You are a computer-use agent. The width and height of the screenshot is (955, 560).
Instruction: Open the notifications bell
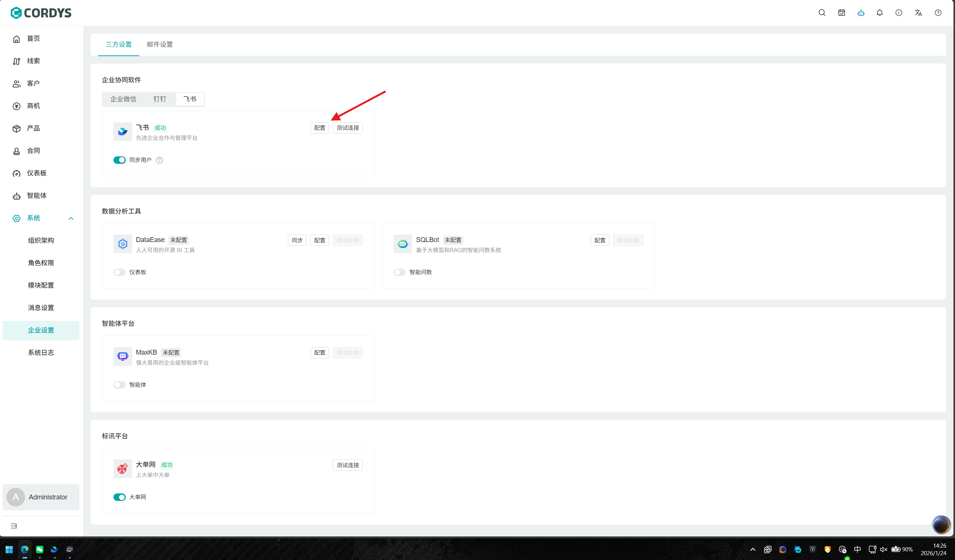(x=880, y=13)
